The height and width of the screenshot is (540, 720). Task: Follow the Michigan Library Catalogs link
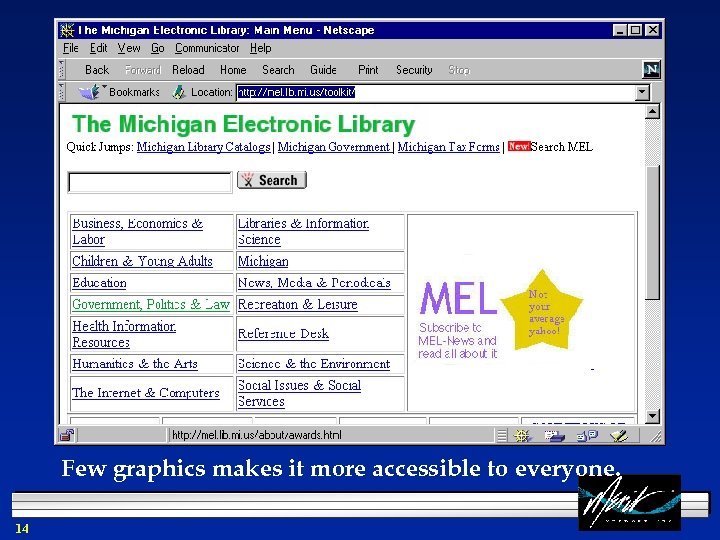[203, 147]
